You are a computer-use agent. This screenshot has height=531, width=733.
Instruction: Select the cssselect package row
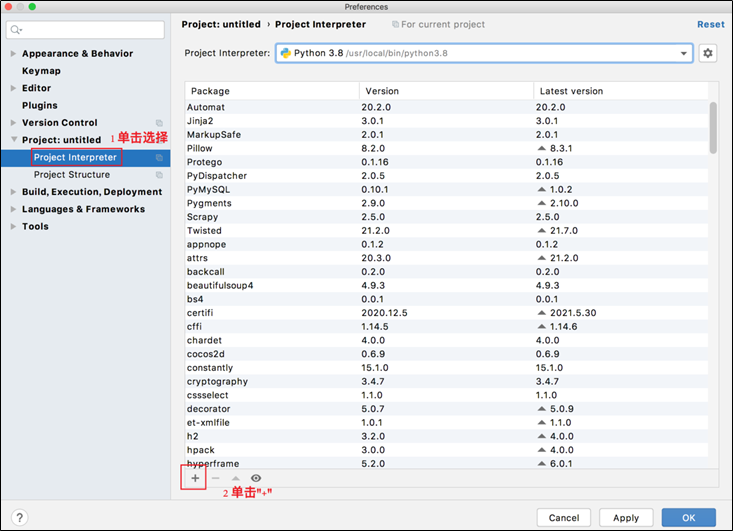coord(446,395)
